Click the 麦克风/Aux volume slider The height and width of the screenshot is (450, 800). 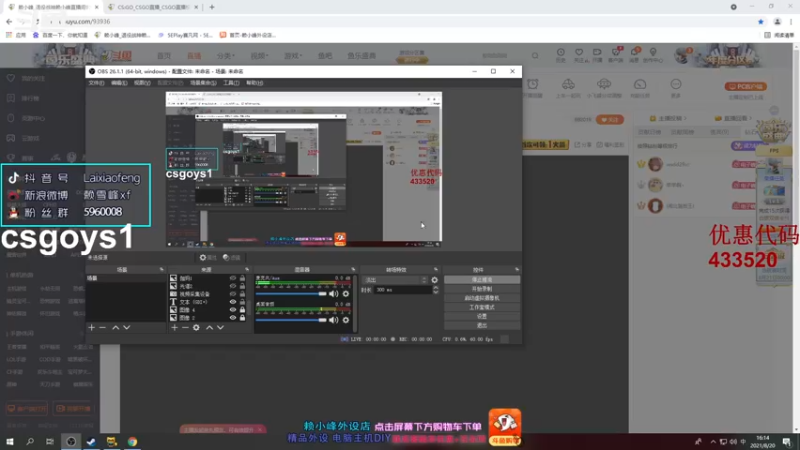point(291,294)
